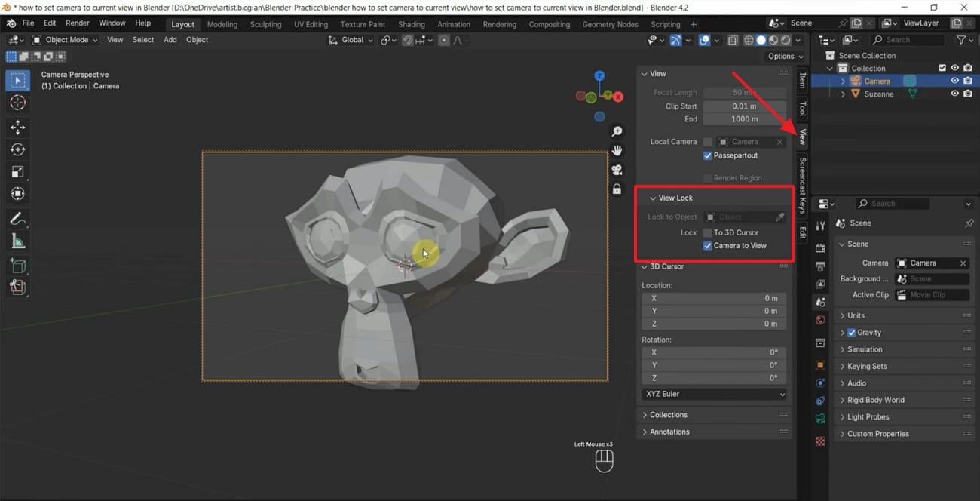Open the Edit menu
980x501 pixels.
pos(50,23)
